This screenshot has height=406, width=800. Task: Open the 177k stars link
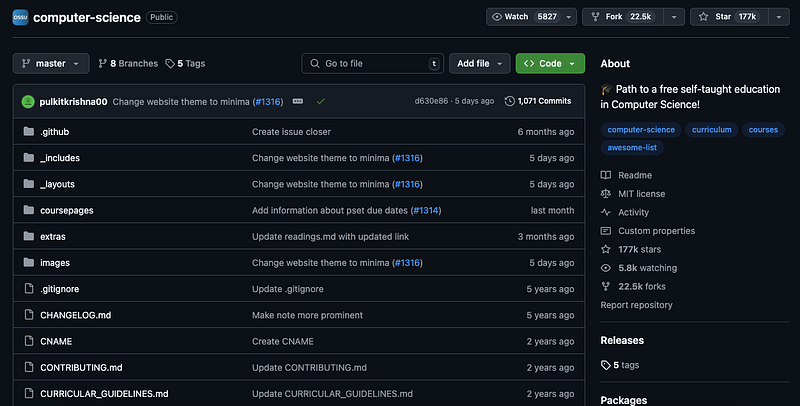point(640,249)
